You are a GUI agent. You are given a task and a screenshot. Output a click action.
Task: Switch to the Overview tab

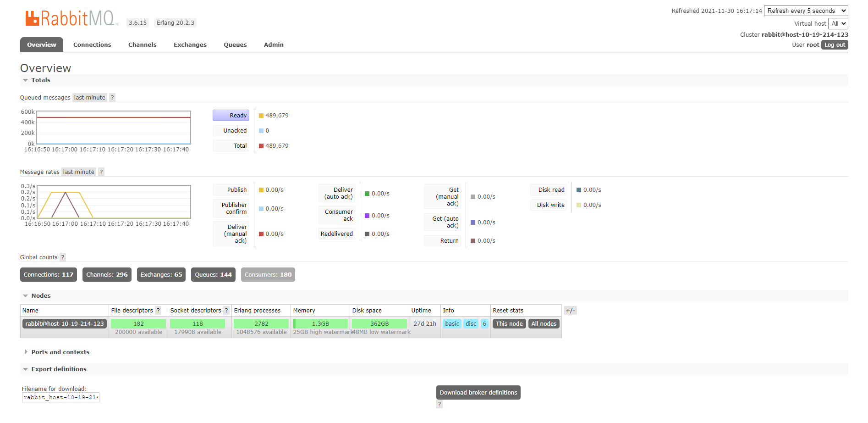point(42,45)
